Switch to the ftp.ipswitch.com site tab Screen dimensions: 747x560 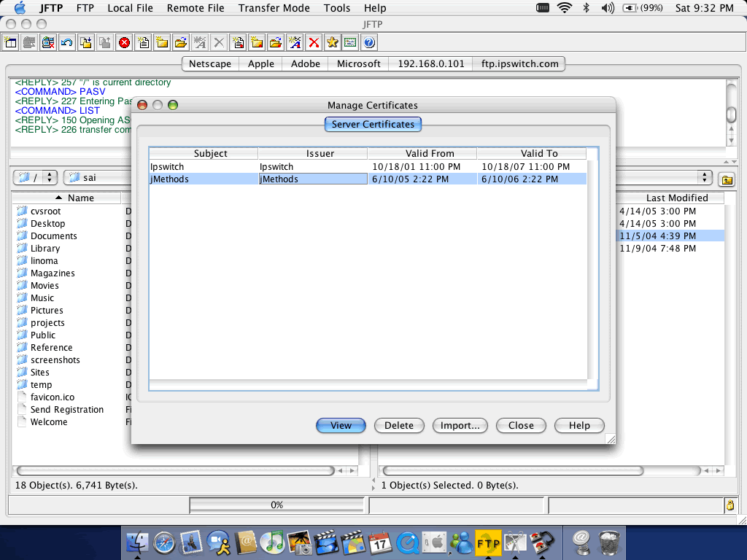point(519,64)
